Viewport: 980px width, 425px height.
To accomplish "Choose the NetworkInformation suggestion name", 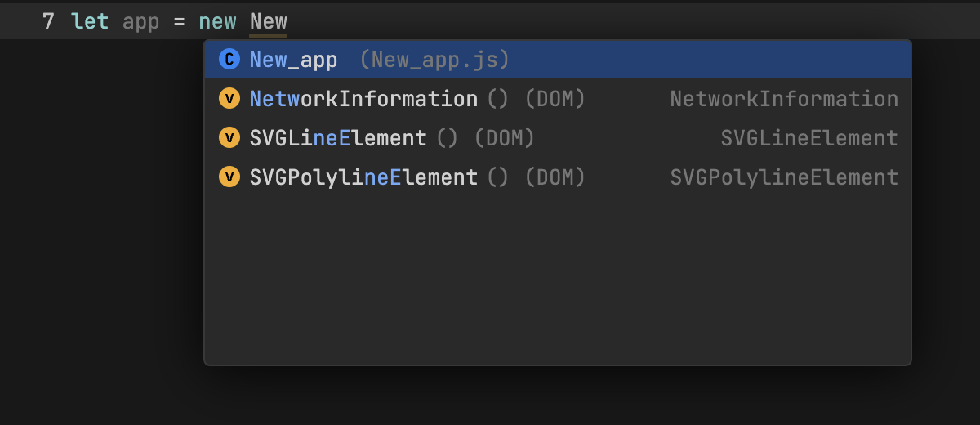I will pos(363,99).
